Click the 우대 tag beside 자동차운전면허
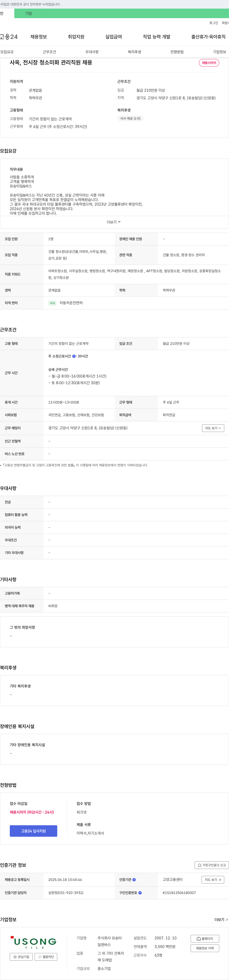The width and height of the screenshot is (229, 980). coord(52,303)
